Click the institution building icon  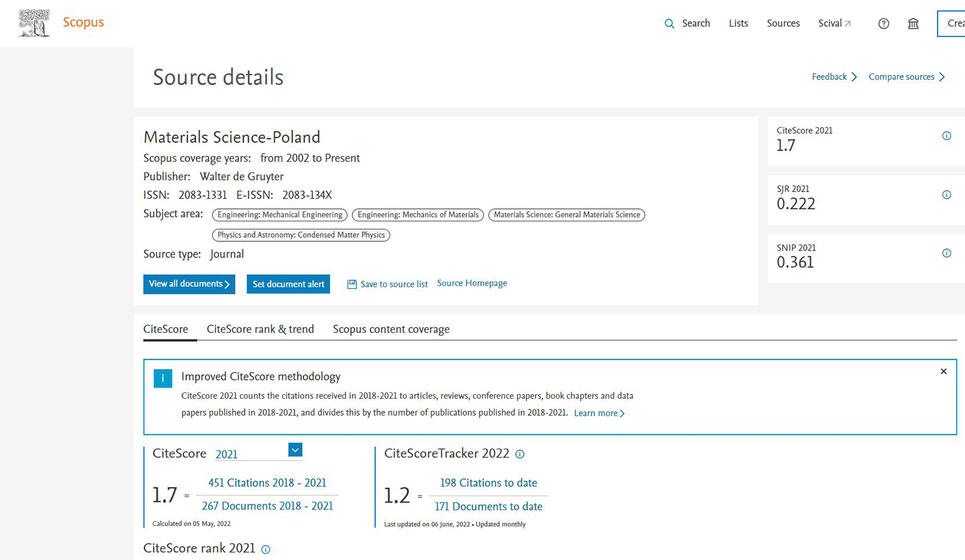913,23
